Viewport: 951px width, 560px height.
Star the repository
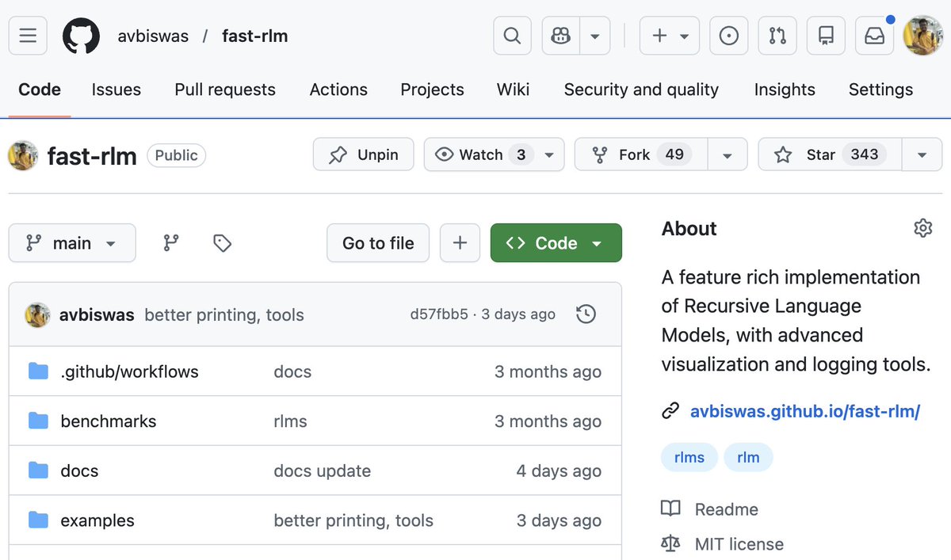(830, 154)
